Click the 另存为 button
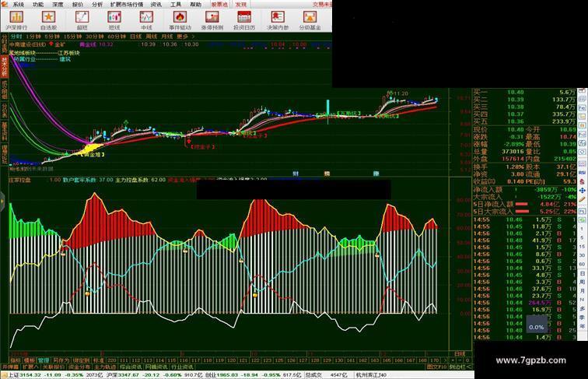The height and width of the screenshot is (379, 588). click(x=61, y=360)
